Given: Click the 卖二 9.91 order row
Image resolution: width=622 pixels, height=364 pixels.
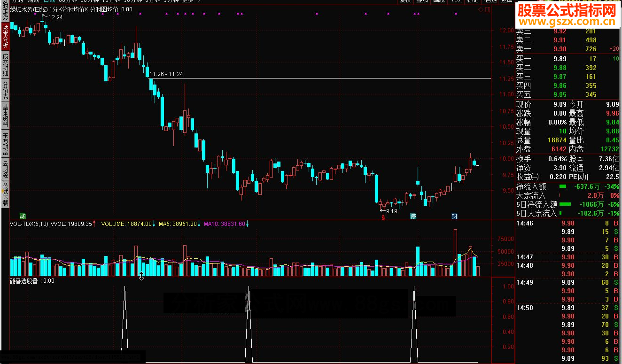Looking at the screenshot, I should pyautogui.click(x=568, y=40).
